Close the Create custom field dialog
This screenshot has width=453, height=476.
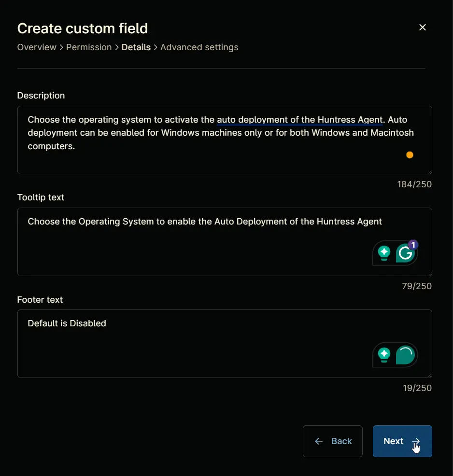423,28
